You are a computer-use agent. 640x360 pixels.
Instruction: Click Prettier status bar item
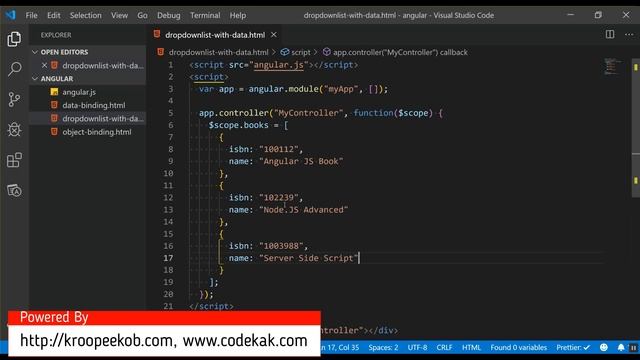[573, 347]
